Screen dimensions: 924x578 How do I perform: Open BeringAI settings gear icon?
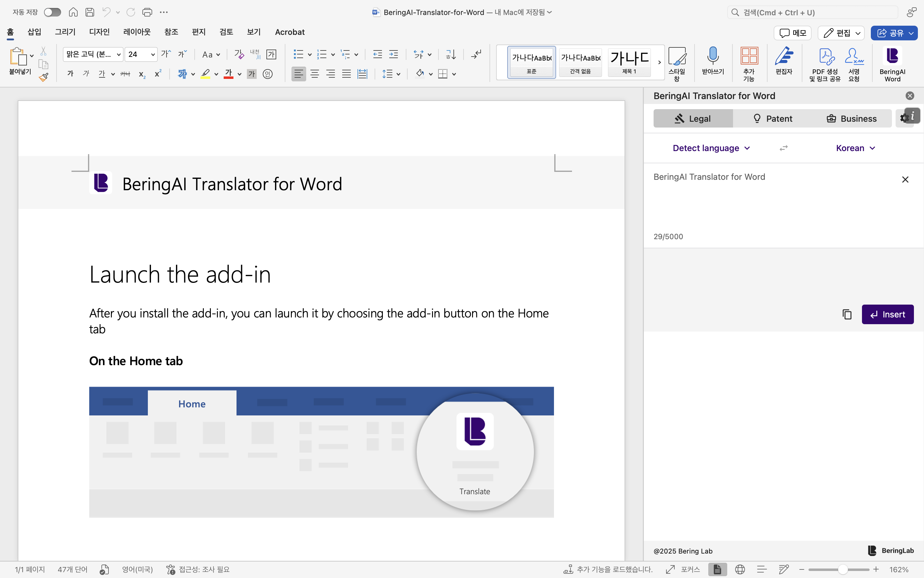pyautogui.click(x=904, y=118)
